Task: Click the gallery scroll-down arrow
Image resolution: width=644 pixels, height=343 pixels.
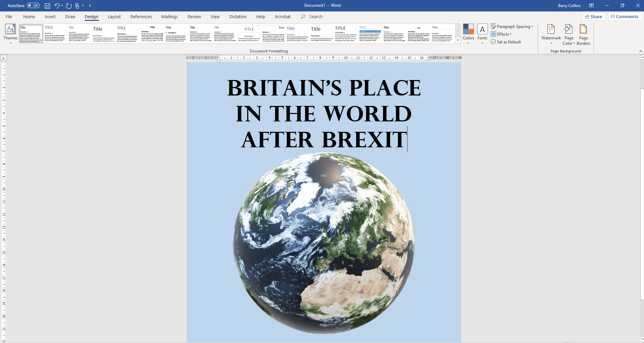Action: 458,34
